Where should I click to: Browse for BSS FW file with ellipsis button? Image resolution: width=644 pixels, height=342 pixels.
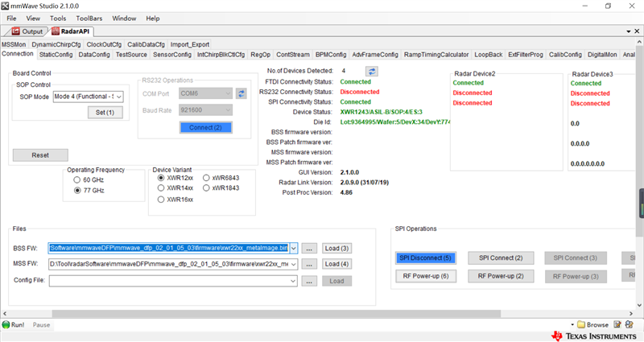pyautogui.click(x=309, y=249)
